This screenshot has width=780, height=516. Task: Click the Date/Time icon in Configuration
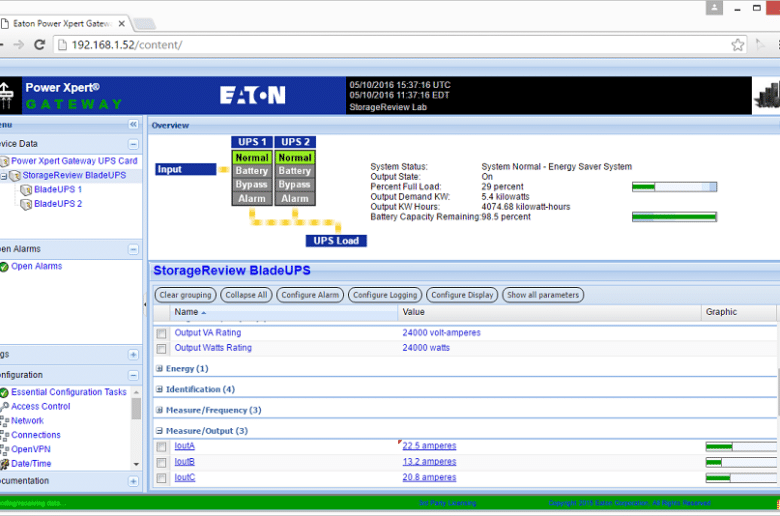tap(4, 464)
